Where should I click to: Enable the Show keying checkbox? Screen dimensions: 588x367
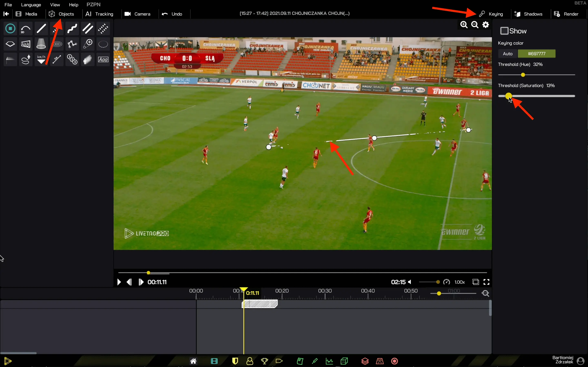click(504, 31)
